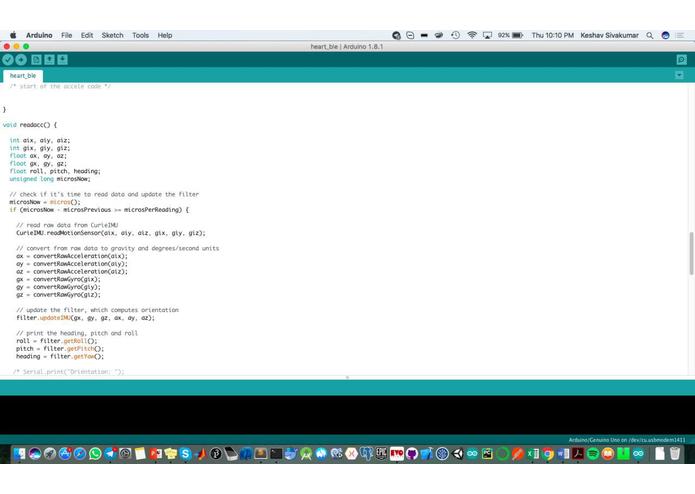Click the Keshav Sivakumar user menu
The width and height of the screenshot is (695, 494).
point(609,35)
